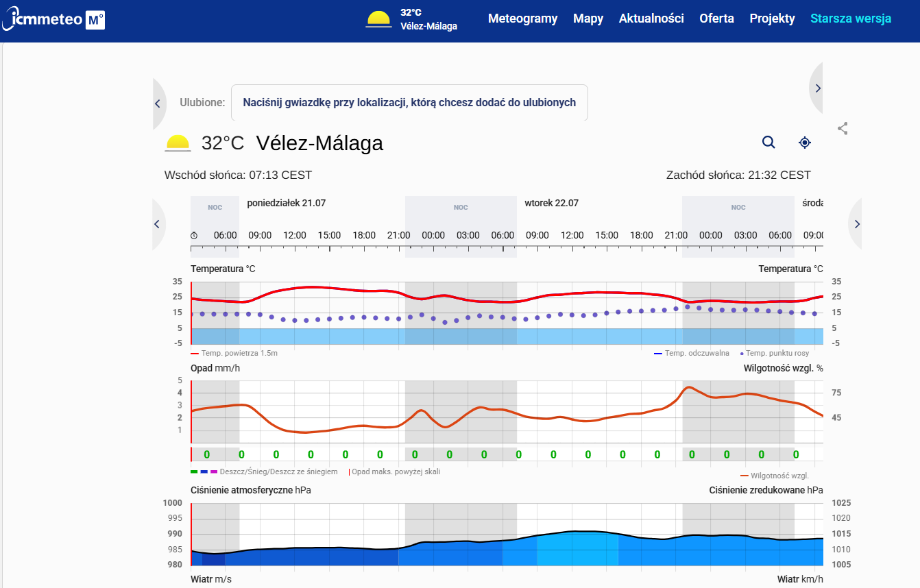Click header location Vélez-Málaga
The width and height of the screenshot is (920, 588).
click(x=428, y=26)
